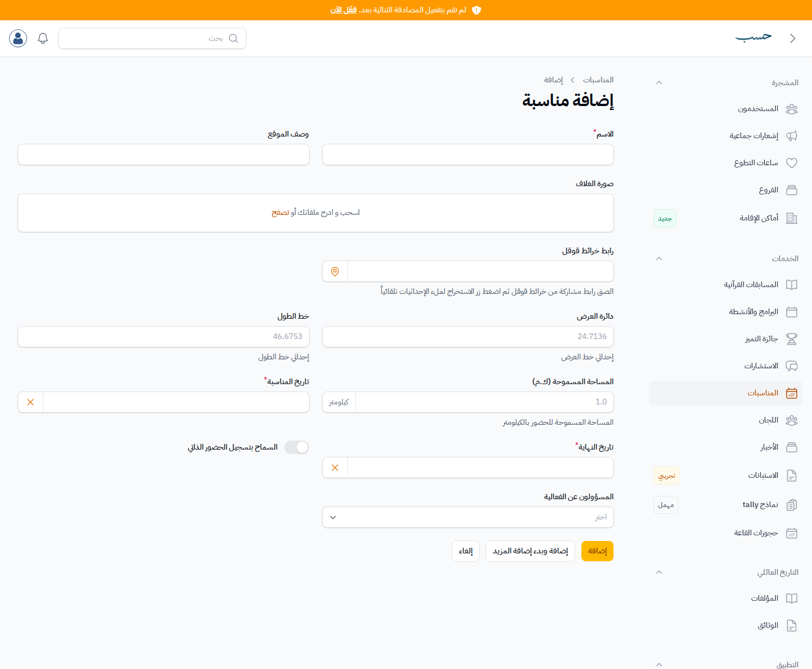Click the رابط خرائط قوقل input field
The image size is (812, 669).
481,271
